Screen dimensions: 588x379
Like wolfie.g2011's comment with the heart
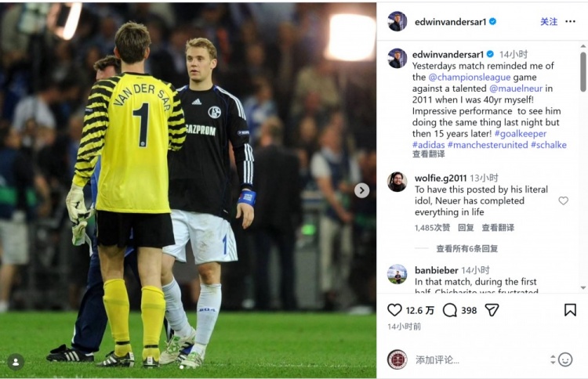[563, 200]
